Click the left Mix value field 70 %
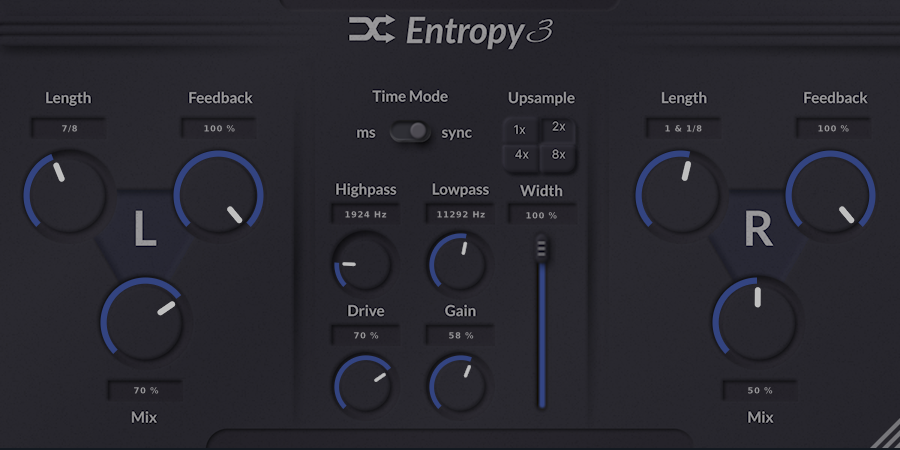 click(x=146, y=390)
